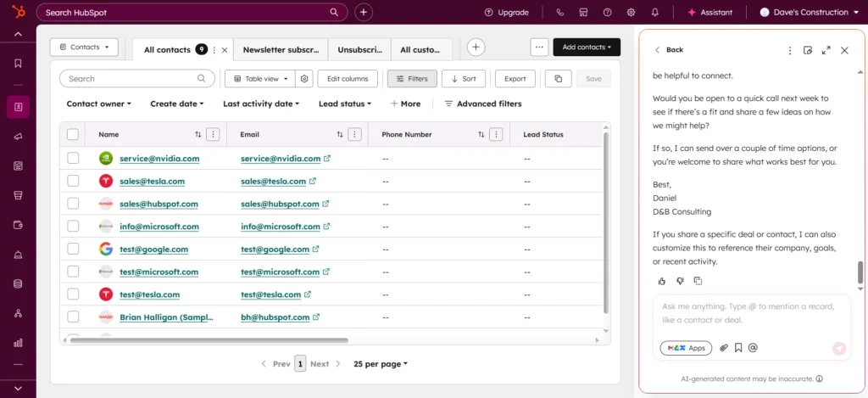Open saved prompts bookmark icon in chat box
Image resolution: width=868 pixels, height=398 pixels.
click(x=738, y=348)
